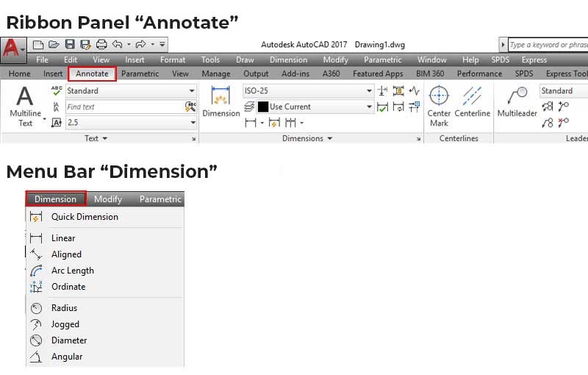Choose Angular from Dimension menu
Screen dimensions: 588x375
pyautogui.click(x=105, y=357)
